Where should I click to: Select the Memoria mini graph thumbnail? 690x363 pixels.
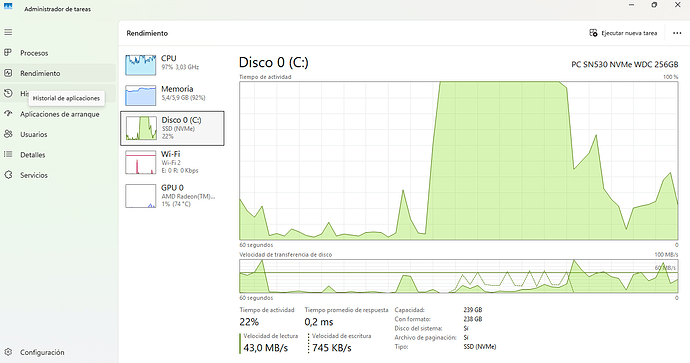pos(140,95)
